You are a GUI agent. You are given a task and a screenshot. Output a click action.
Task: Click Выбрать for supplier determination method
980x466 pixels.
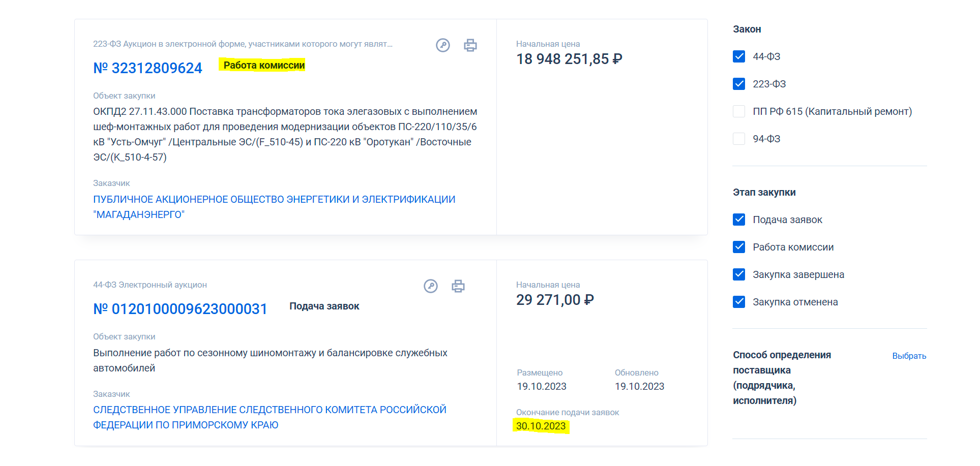(x=909, y=356)
